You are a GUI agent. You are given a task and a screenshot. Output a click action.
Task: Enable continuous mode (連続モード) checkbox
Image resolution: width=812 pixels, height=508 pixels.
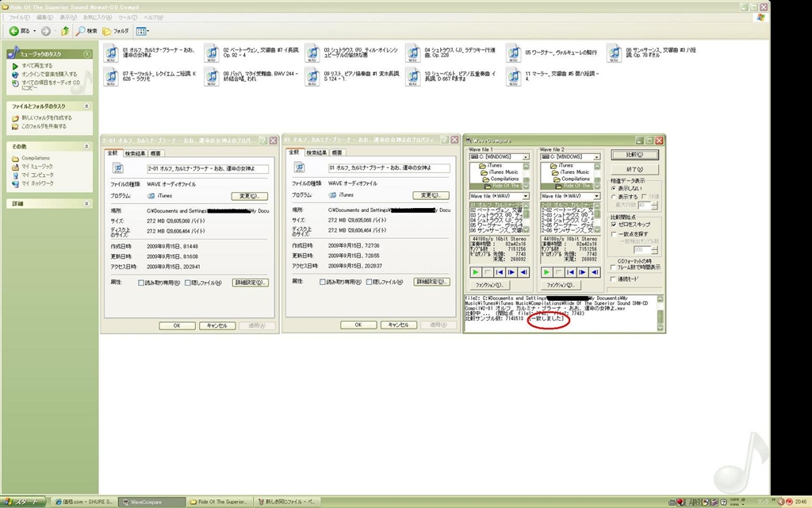(614, 279)
